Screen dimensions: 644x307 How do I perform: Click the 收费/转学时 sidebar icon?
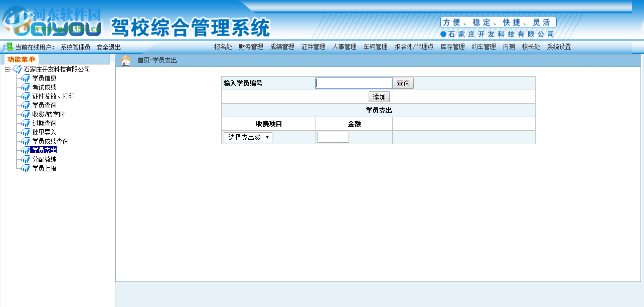coord(25,114)
